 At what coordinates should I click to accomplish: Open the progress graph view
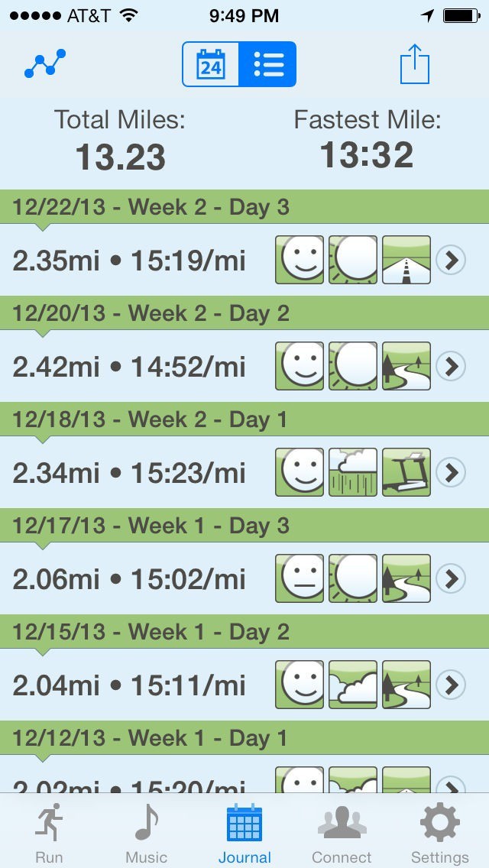[x=45, y=64]
